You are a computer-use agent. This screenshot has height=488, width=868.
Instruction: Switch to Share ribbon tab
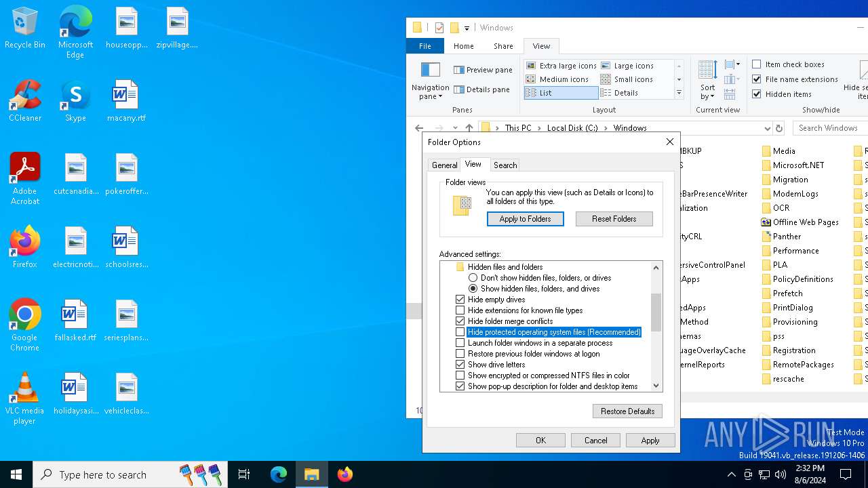pyautogui.click(x=503, y=46)
